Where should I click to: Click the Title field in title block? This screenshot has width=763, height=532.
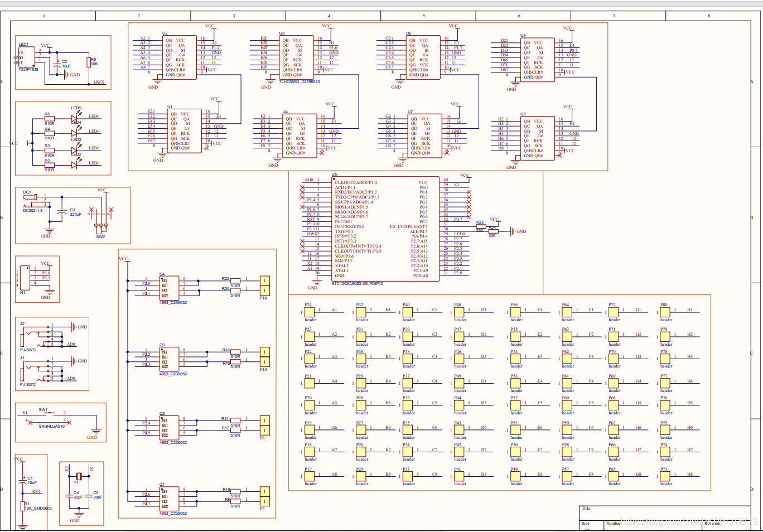[x=586, y=509]
